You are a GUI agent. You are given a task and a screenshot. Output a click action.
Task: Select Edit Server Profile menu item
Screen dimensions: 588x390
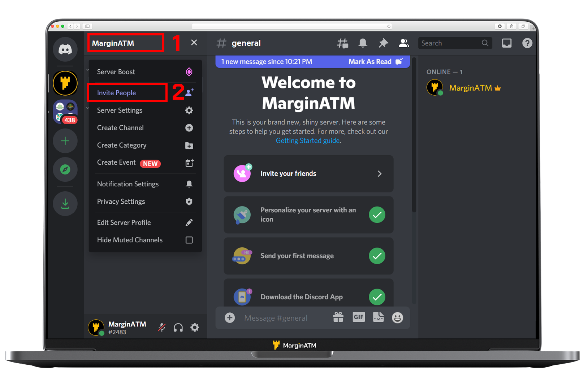pyautogui.click(x=145, y=222)
